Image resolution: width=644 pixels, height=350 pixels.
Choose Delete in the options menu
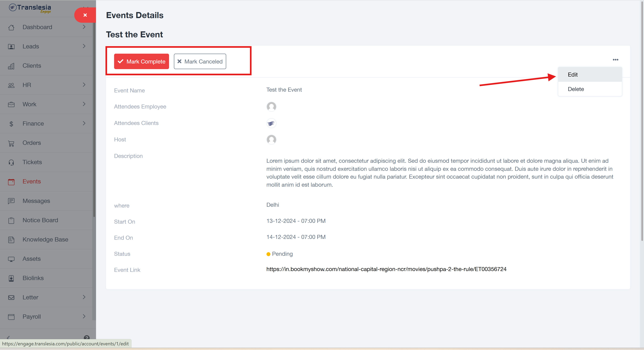pyautogui.click(x=576, y=89)
